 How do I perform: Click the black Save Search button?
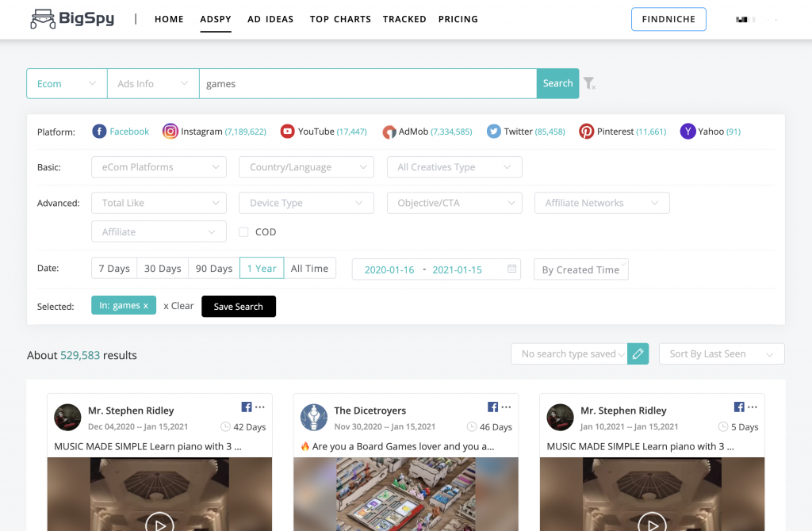click(x=239, y=307)
